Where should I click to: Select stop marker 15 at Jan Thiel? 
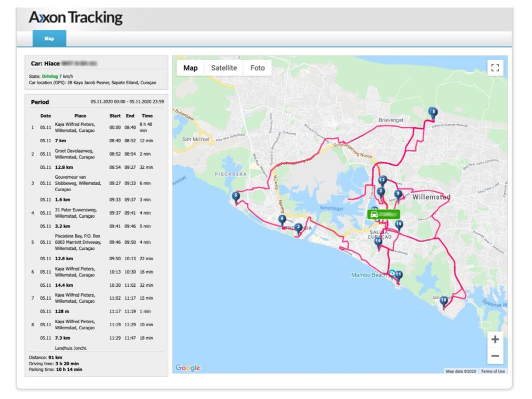tap(444, 301)
